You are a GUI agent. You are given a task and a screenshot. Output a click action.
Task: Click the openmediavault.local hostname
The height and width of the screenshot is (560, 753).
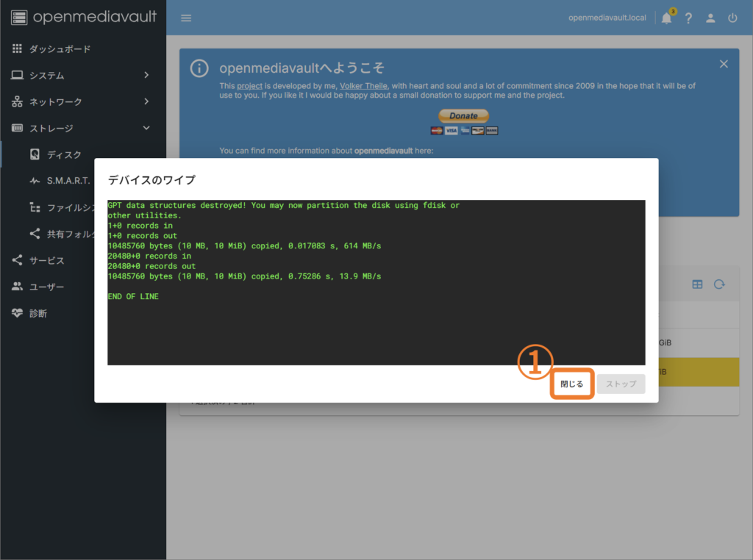[607, 18]
